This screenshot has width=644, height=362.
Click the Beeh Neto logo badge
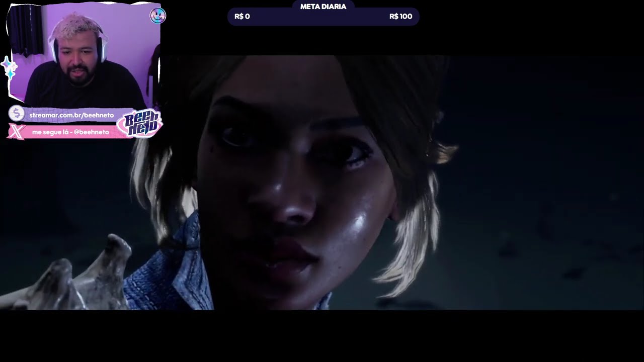(x=140, y=123)
